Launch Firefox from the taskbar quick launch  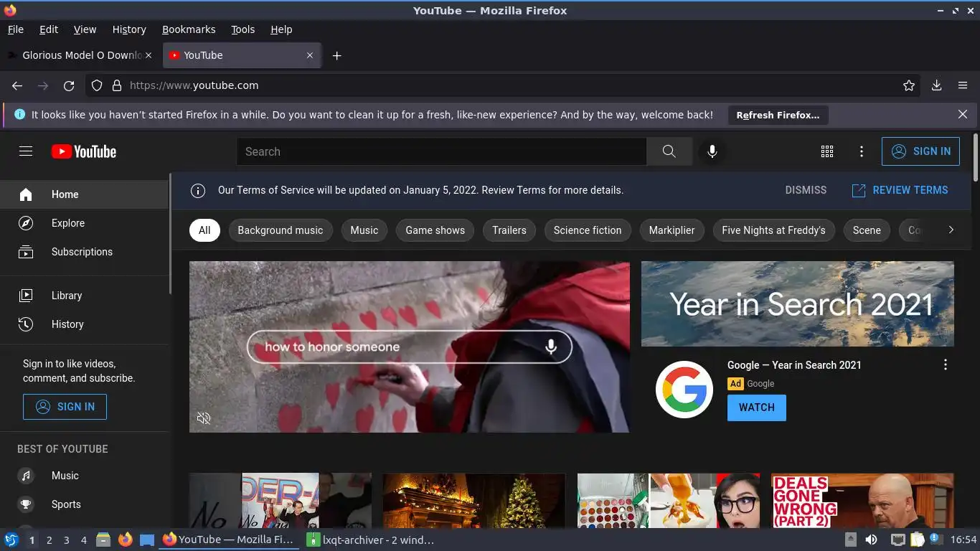click(x=125, y=540)
